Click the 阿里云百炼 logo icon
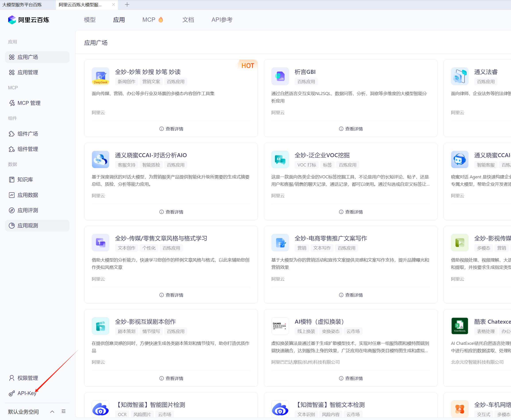Image resolution: width=511 pixels, height=420 pixels. (x=12, y=20)
